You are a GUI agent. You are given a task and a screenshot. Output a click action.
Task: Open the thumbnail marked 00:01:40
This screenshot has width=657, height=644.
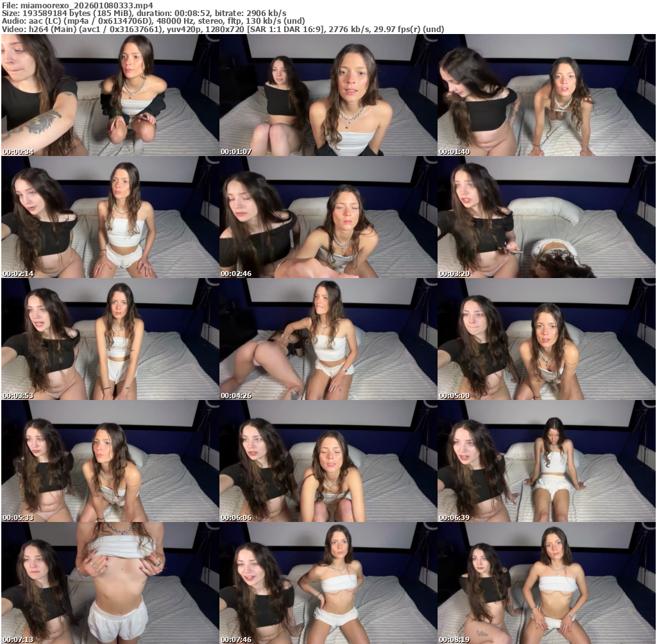point(547,95)
